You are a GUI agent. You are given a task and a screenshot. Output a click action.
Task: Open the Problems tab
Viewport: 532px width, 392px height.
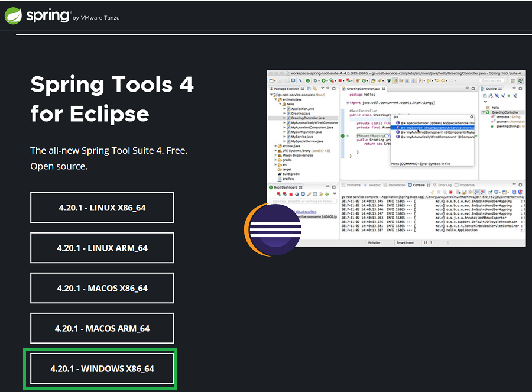click(x=353, y=185)
